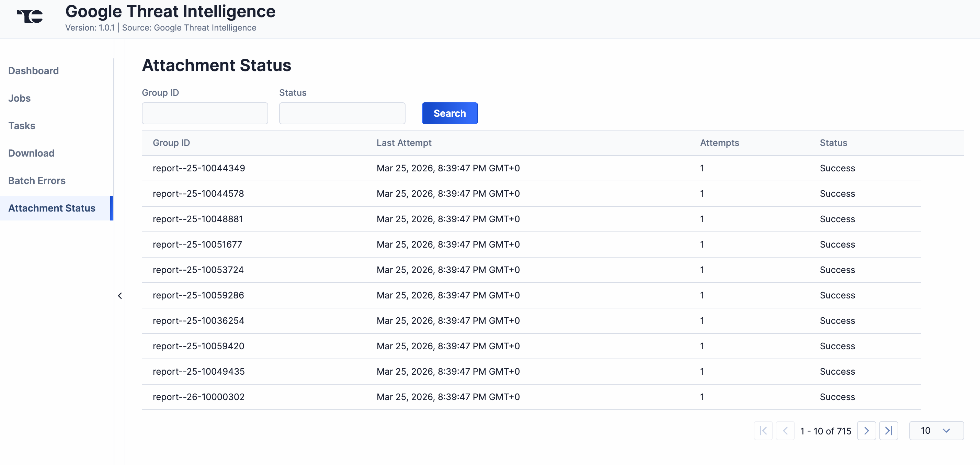Select the Attachment Status sidebar entry

point(52,208)
